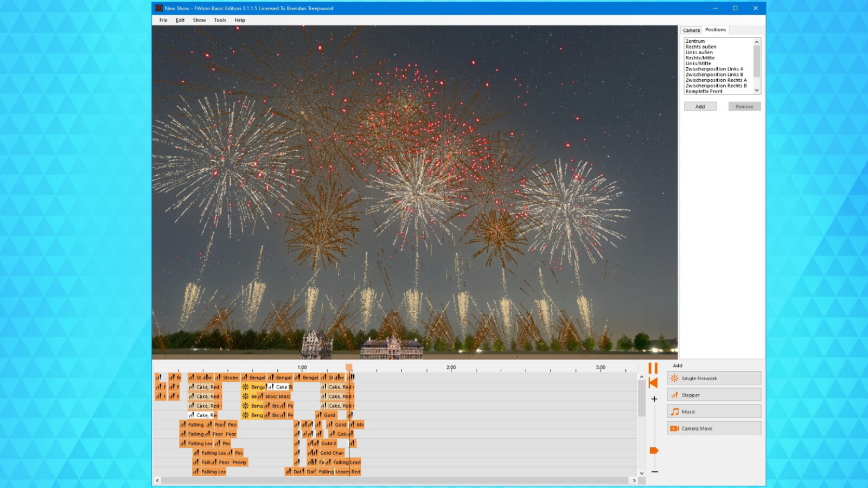Zoom into the timeline with the plus icon

tap(654, 398)
